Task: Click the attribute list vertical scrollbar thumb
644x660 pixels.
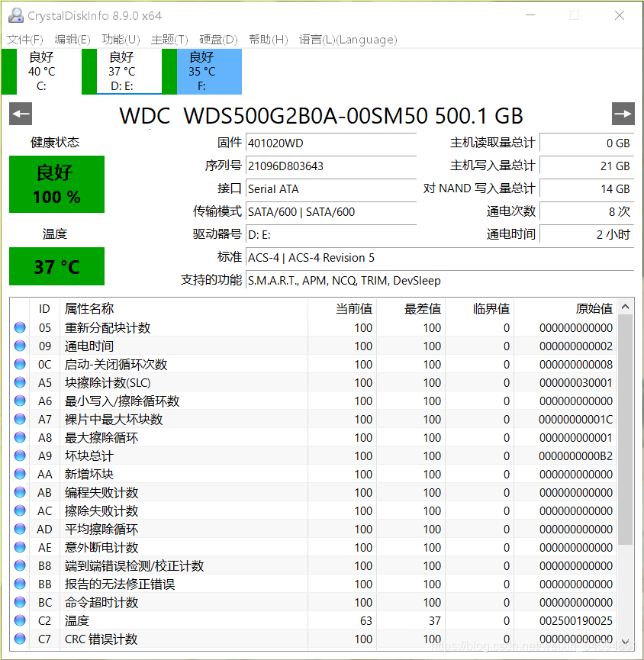Action: (x=626, y=430)
